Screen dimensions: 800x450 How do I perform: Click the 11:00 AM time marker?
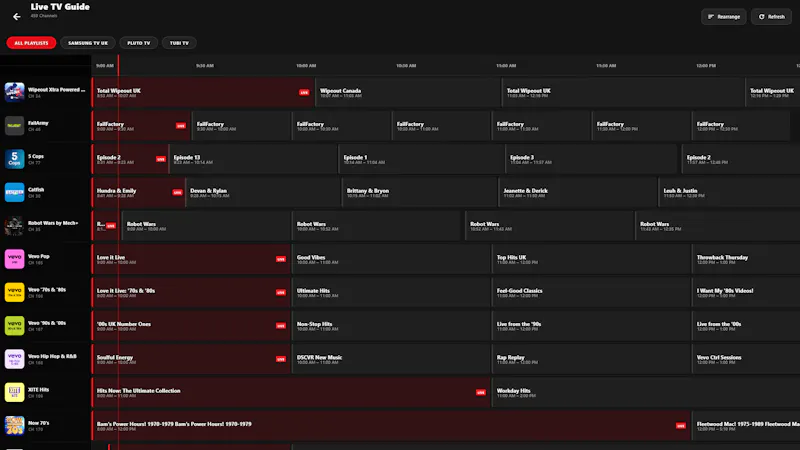pos(506,66)
